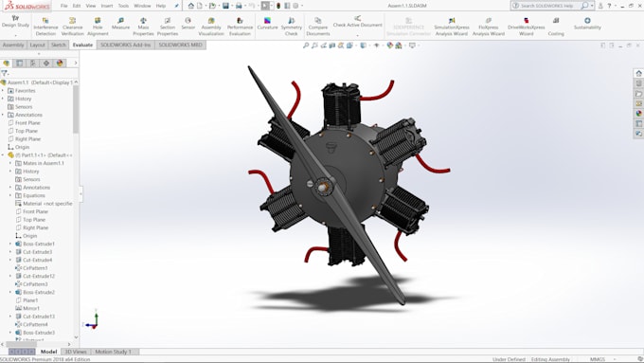Viewport: 644px width, 363px height.
Task: Open the Costing tool
Action: (x=556, y=27)
